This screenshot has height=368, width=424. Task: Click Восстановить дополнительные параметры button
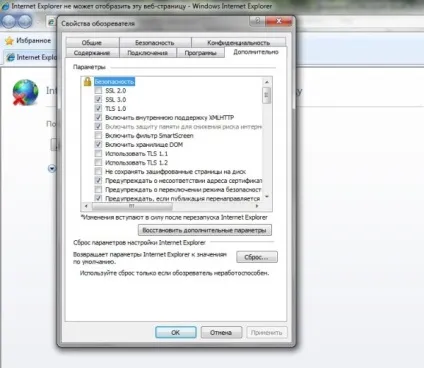pos(205,230)
